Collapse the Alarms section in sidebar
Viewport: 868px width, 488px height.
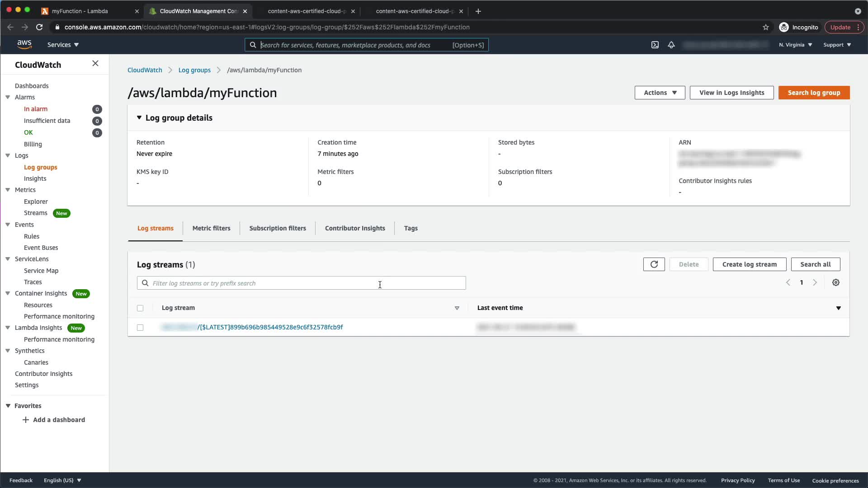click(x=8, y=97)
